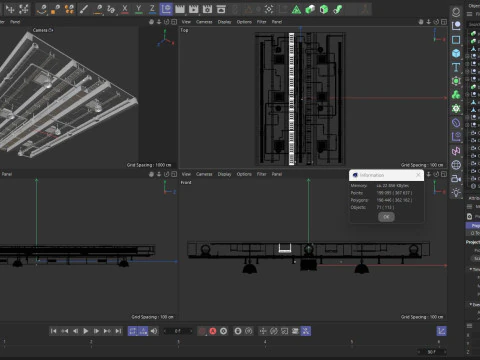
Task: Click the green cube icon in top toolbar
Action: tap(324, 9)
